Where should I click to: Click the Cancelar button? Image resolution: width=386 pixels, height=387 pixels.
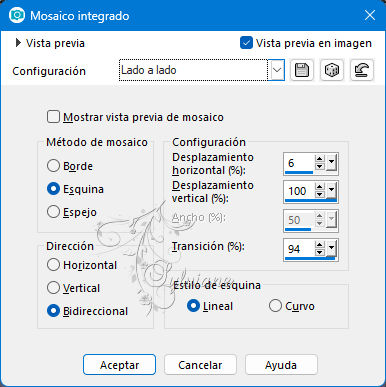coord(200,365)
